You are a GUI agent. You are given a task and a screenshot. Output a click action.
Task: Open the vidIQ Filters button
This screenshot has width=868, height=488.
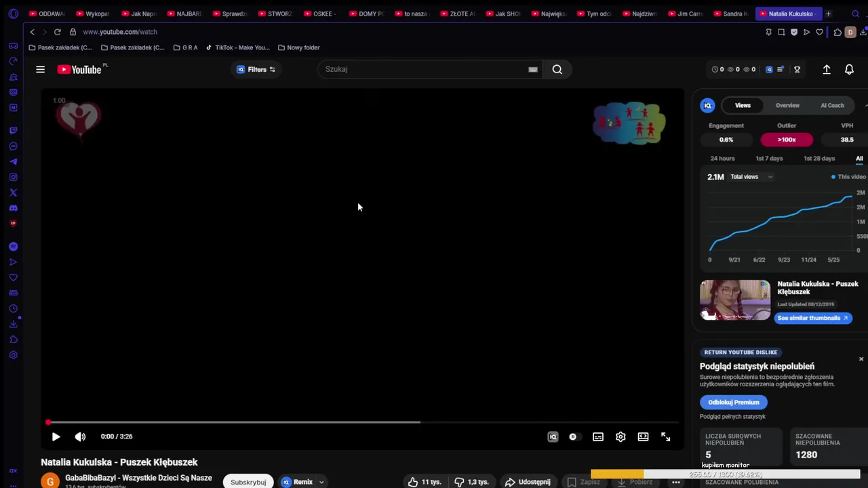[x=256, y=69]
